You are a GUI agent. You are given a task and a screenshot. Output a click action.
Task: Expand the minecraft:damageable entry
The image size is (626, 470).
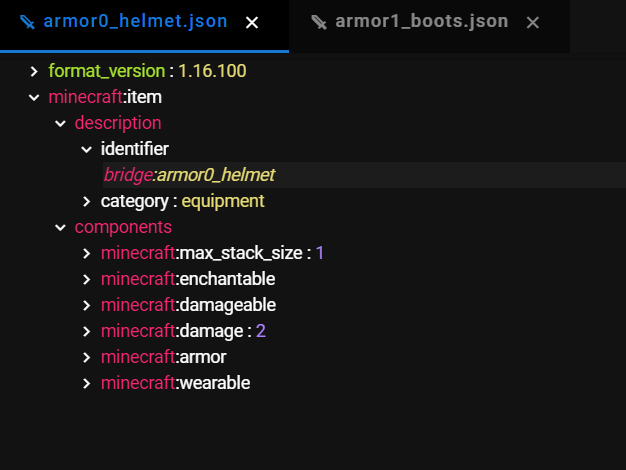click(x=188, y=305)
